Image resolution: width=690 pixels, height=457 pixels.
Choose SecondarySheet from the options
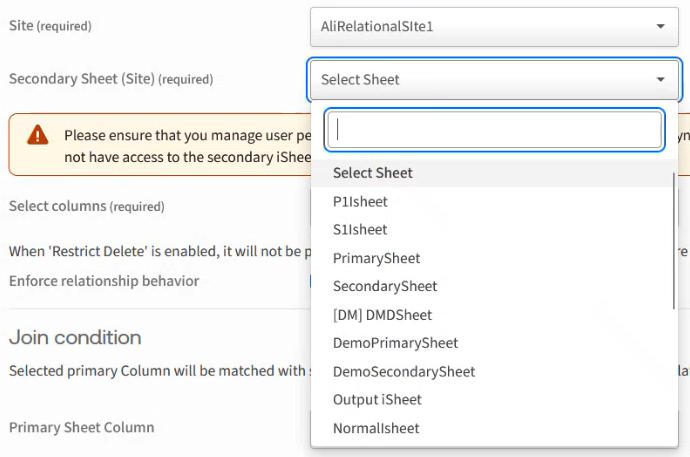point(385,286)
